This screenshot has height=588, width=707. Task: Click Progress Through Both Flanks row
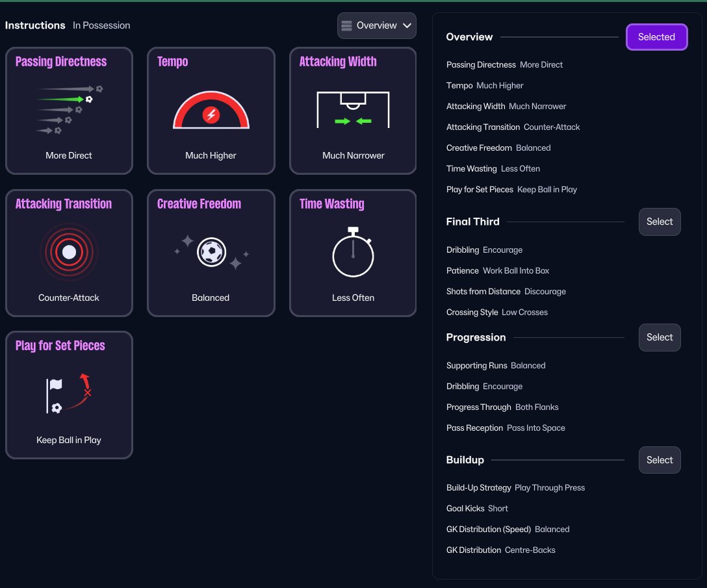click(x=502, y=407)
